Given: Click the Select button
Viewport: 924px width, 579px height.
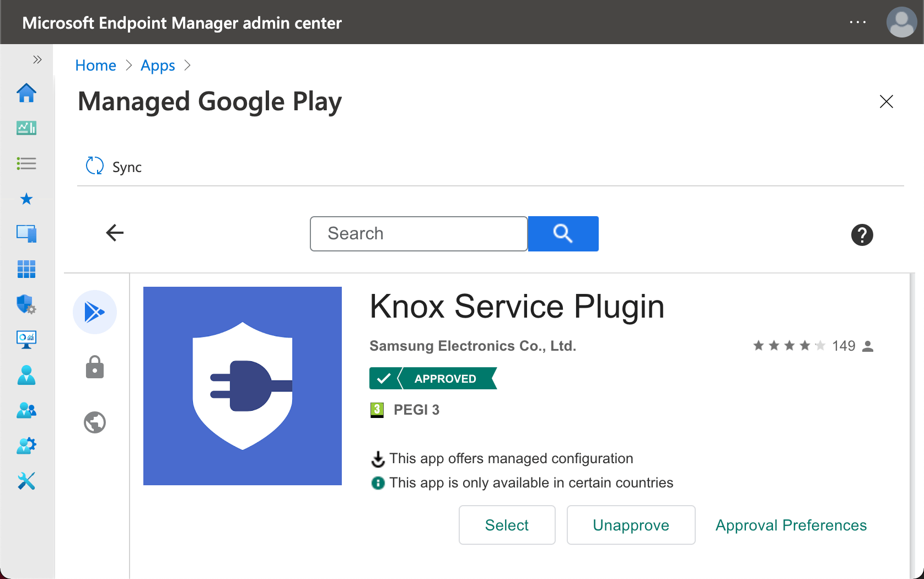Looking at the screenshot, I should pos(507,525).
